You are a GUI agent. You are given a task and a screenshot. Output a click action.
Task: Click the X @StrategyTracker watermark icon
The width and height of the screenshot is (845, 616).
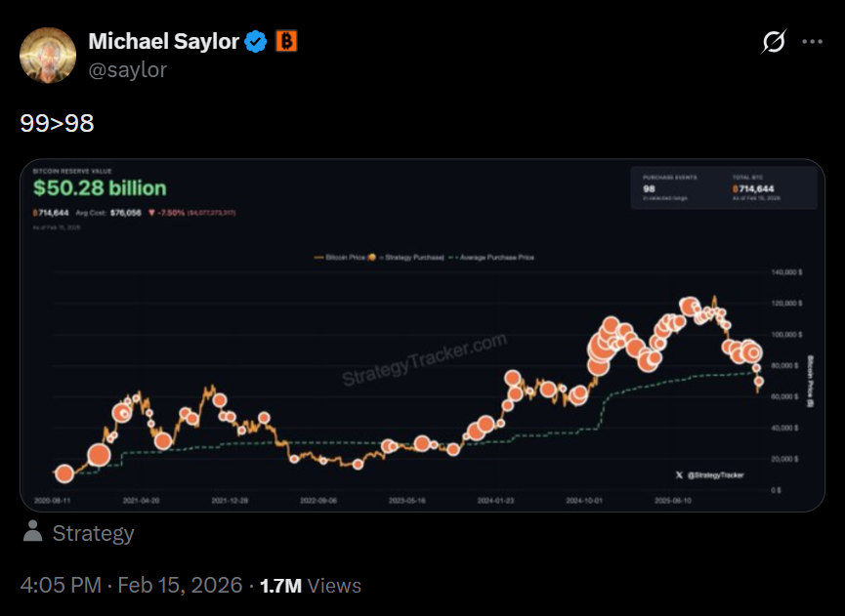tap(679, 474)
